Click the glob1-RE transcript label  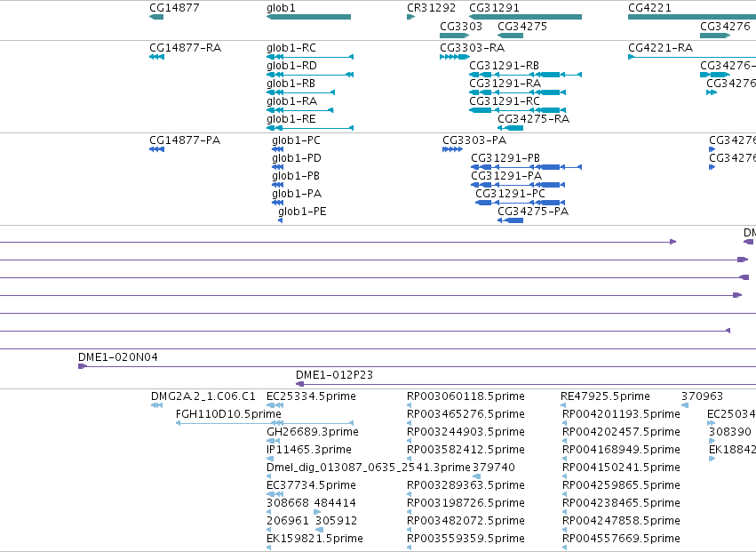click(291, 119)
